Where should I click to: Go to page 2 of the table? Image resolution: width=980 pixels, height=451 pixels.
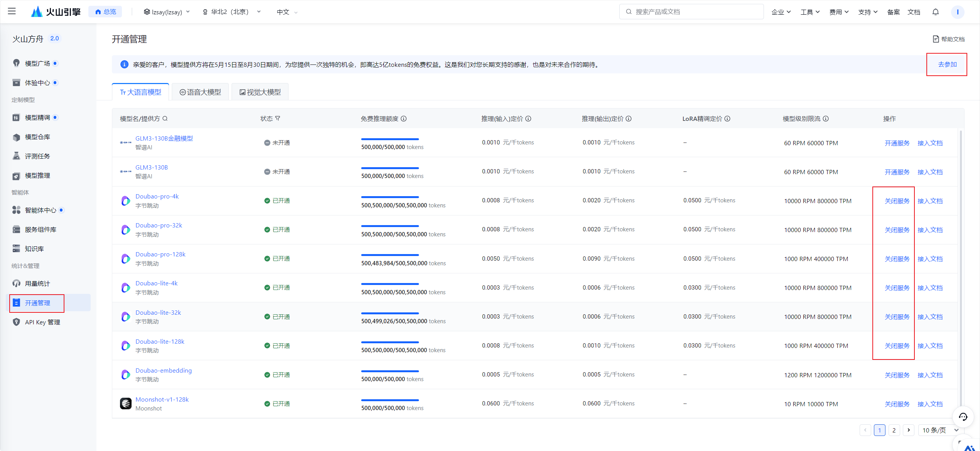(x=894, y=430)
